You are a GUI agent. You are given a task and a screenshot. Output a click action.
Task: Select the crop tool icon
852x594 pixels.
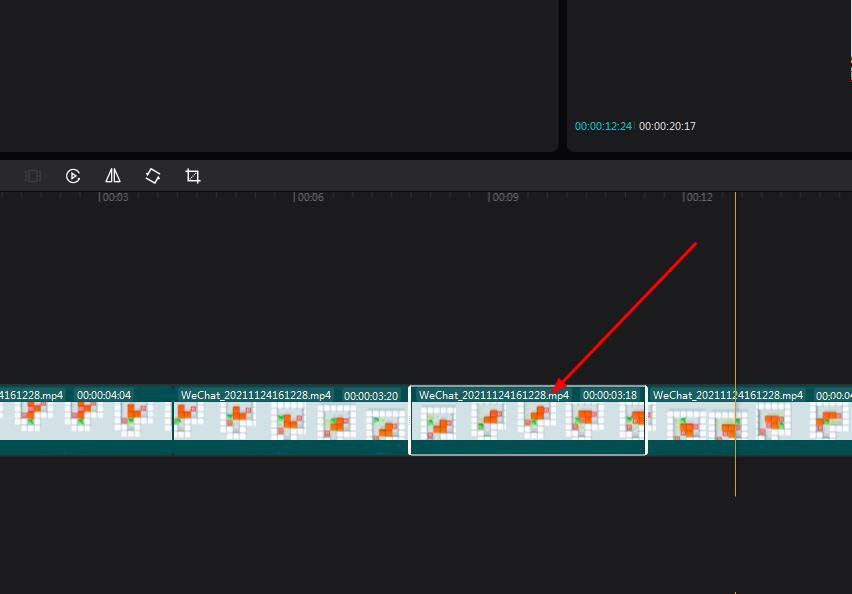pyautogui.click(x=193, y=176)
